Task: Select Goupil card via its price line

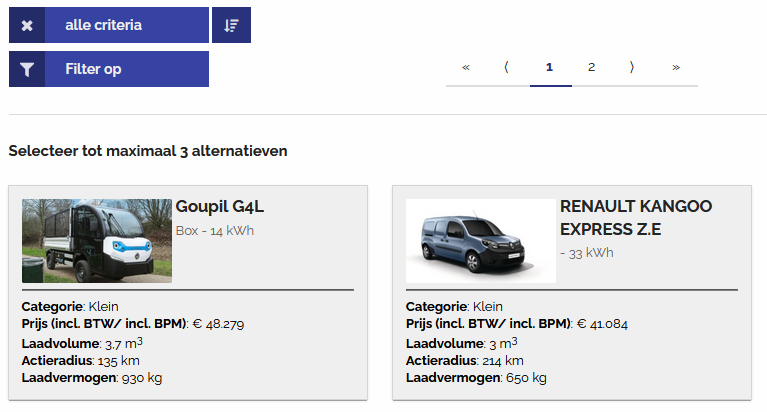Action: coord(133,324)
